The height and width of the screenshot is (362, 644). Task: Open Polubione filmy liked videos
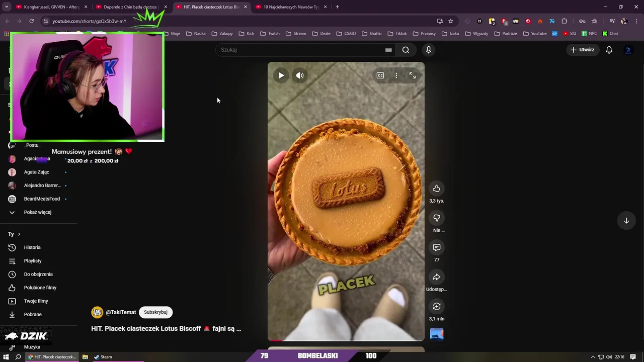pyautogui.click(x=40, y=288)
